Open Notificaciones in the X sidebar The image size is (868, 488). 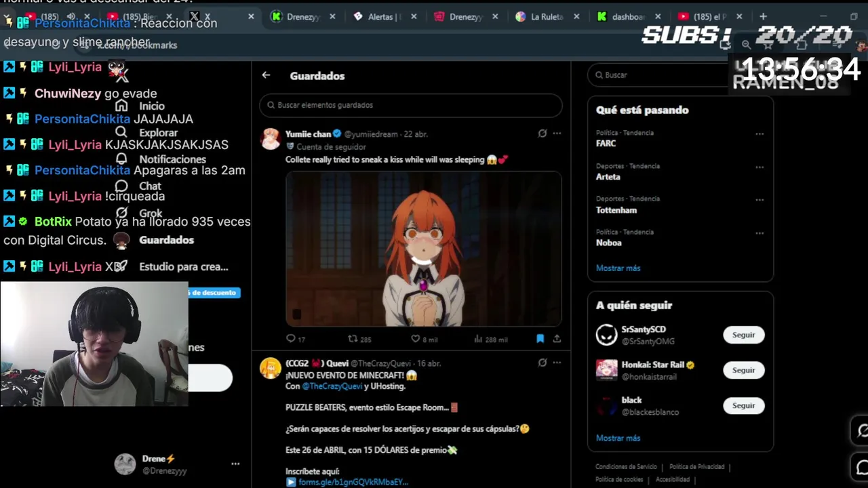pos(160,159)
